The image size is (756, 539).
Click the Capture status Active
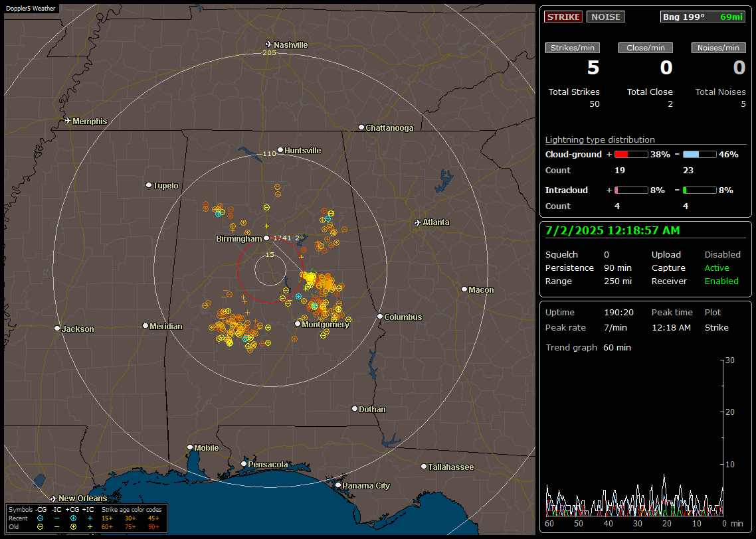pos(716,268)
